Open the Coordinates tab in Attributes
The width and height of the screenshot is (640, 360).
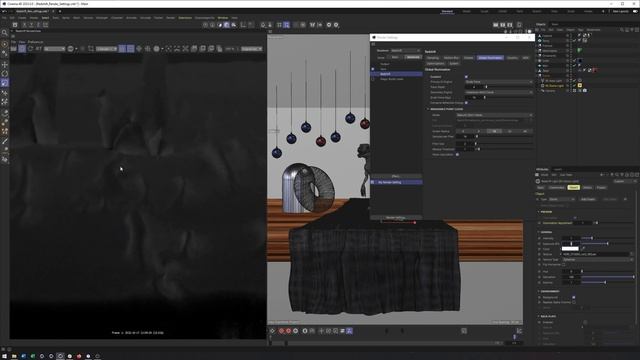pyautogui.click(x=556, y=188)
